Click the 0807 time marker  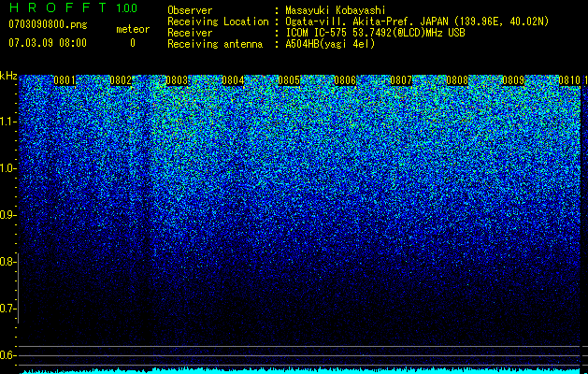[401, 80]
